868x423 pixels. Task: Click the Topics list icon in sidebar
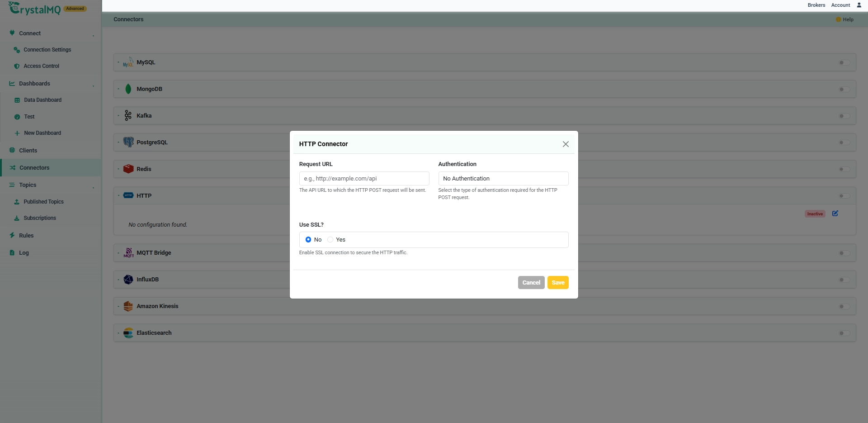(12, 185)
